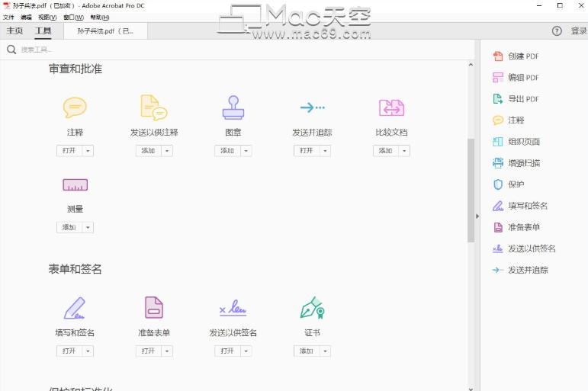Click 创建 PDF in the right sidebar
This screenshot has height=391, width=588.
pos(516,56)
